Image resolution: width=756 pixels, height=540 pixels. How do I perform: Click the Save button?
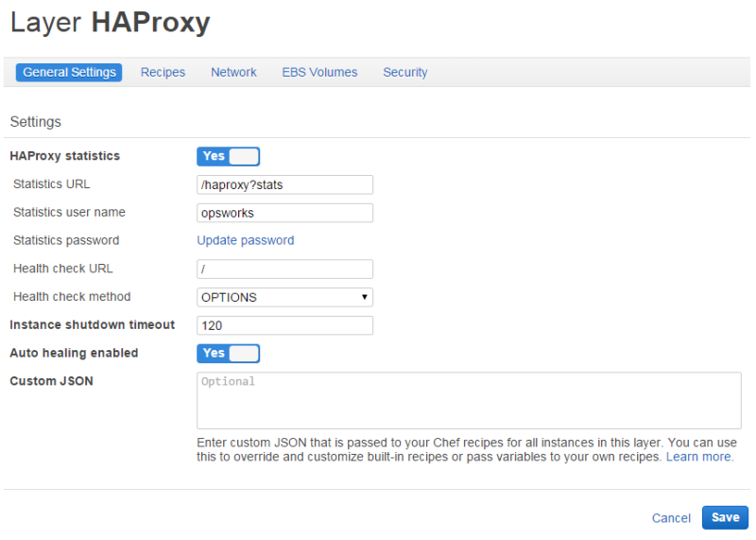point(725,518)
